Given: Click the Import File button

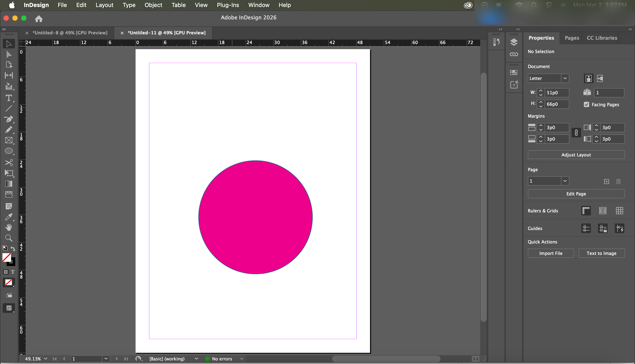Looking at the screenshot, I should [x=551, y=253].
